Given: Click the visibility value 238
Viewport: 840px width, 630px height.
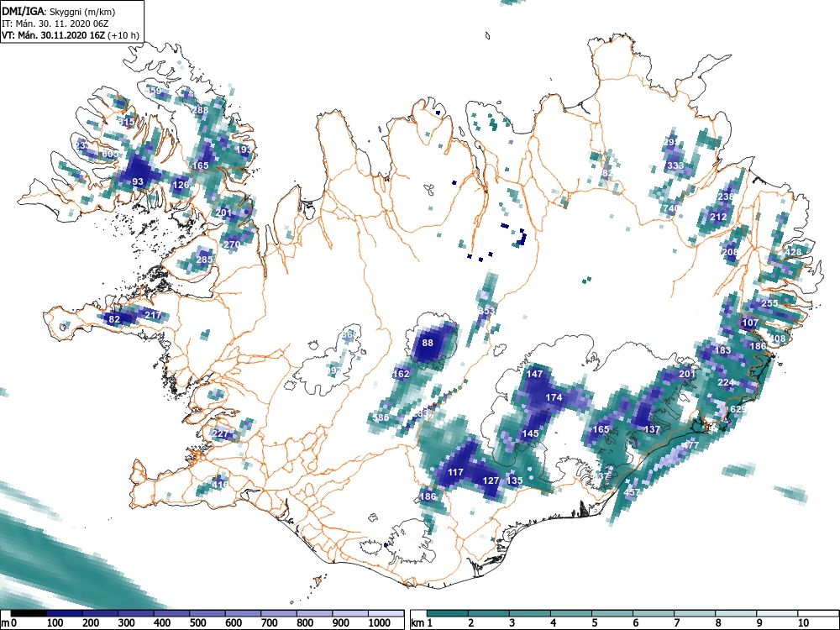Looking at the screenshot, I should [x=726, y=197].
